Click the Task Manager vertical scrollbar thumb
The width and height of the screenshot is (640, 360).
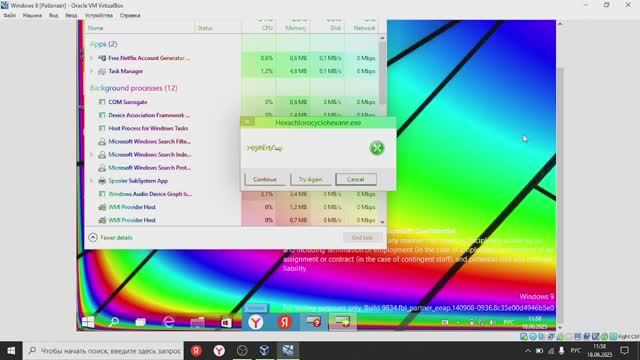382,73
